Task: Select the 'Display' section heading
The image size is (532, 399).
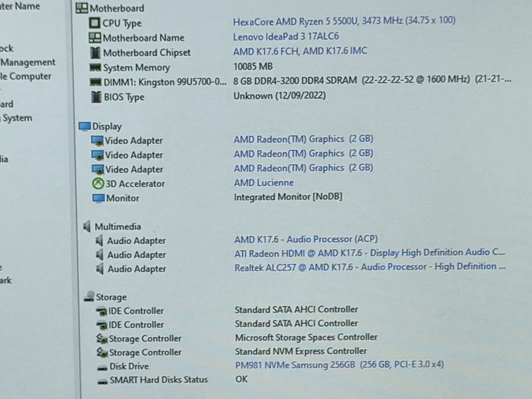Action: click(107, 127)
